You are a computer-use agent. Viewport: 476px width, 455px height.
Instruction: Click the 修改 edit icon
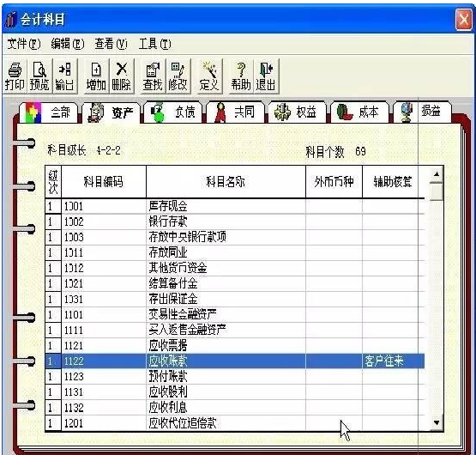point(178,76)
